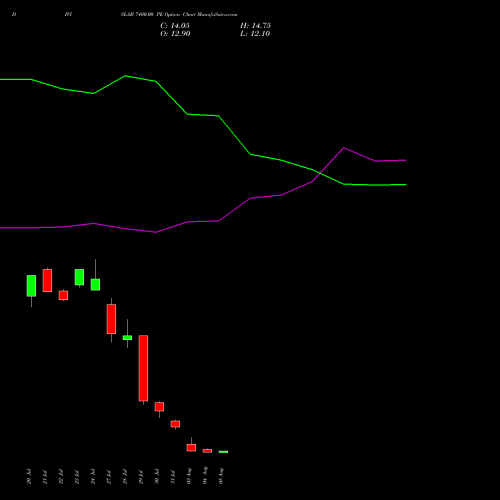The image size is (500, 500).
Task: Select the 21 Jul date label
Action: (x=45, y=476)
